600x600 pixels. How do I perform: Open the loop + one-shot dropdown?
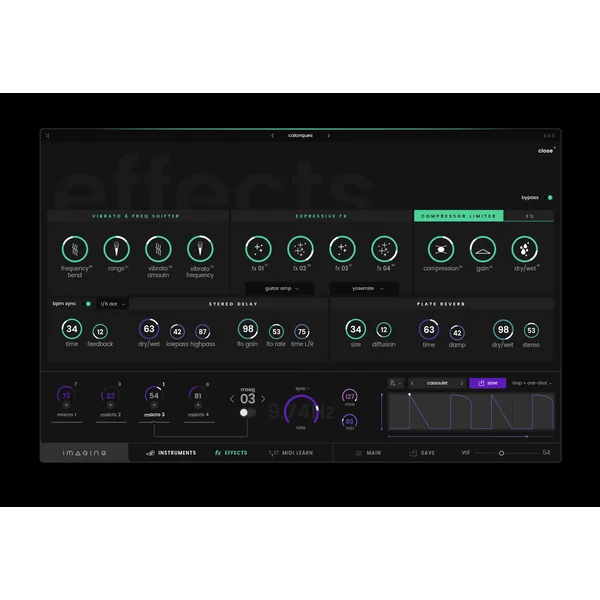tap(532, 383)
